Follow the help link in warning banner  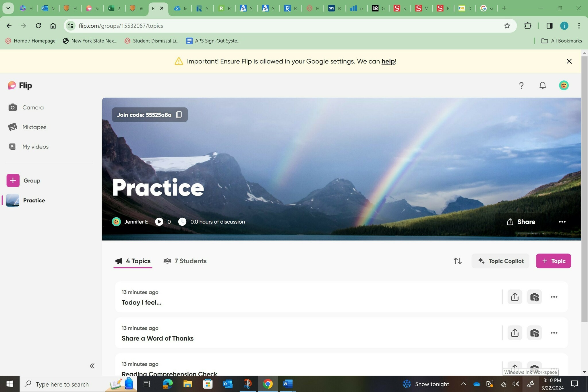pyautogui.click(x=388, y=61)
